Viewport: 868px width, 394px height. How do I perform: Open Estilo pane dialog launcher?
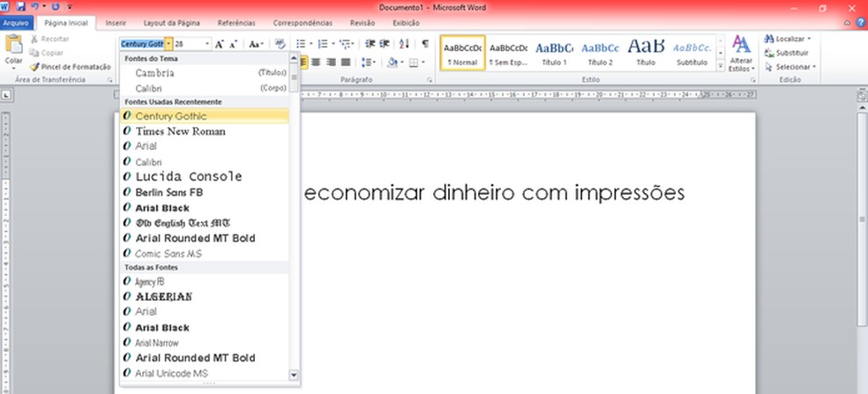coord(752,80)
